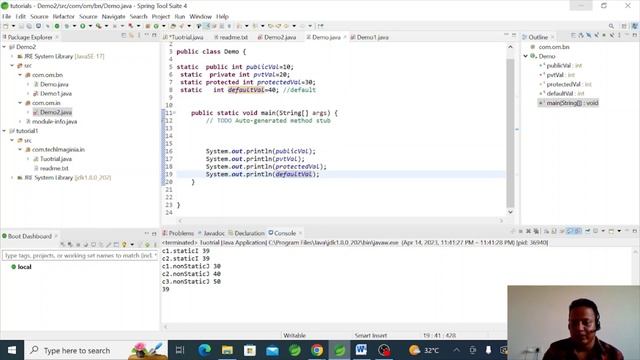Collapse the tutorial1 project node

pyautogui.click(x=4, y=131)
